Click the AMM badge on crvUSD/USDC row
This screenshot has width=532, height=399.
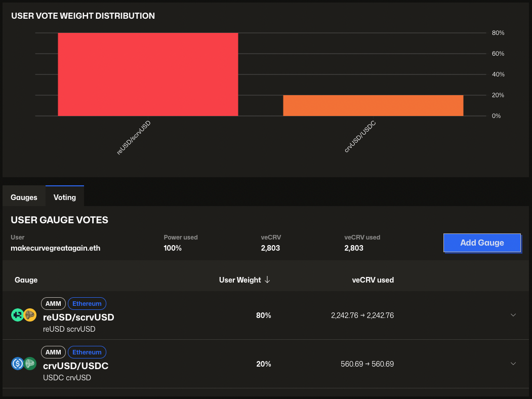coord(53,352)
